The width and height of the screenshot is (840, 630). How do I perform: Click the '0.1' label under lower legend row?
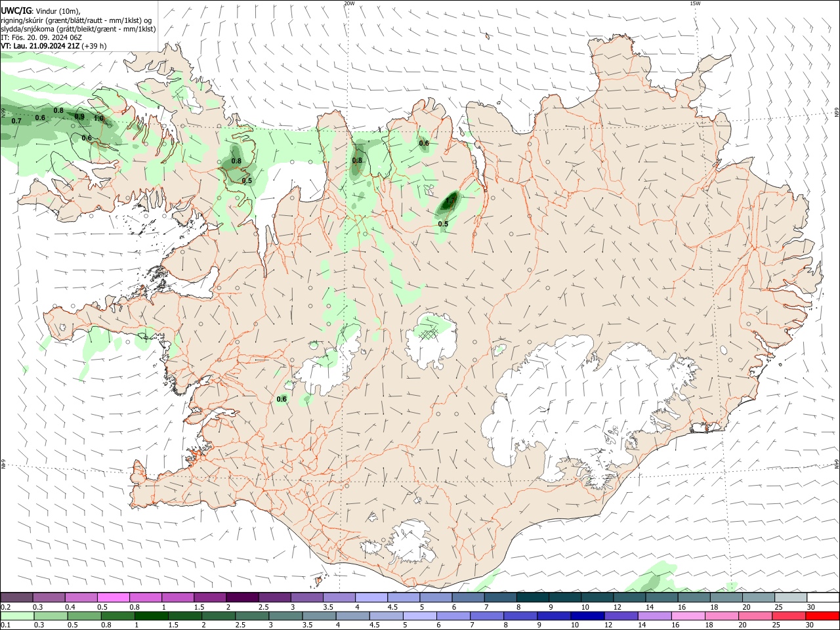(x=5, y=625)
